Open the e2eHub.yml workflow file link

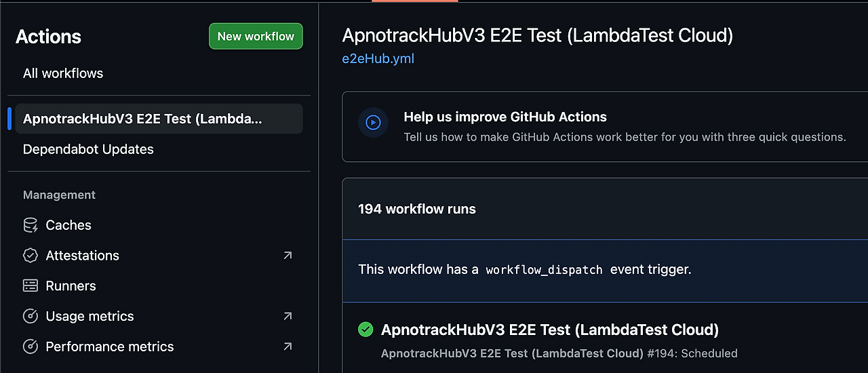coord(378,58)
